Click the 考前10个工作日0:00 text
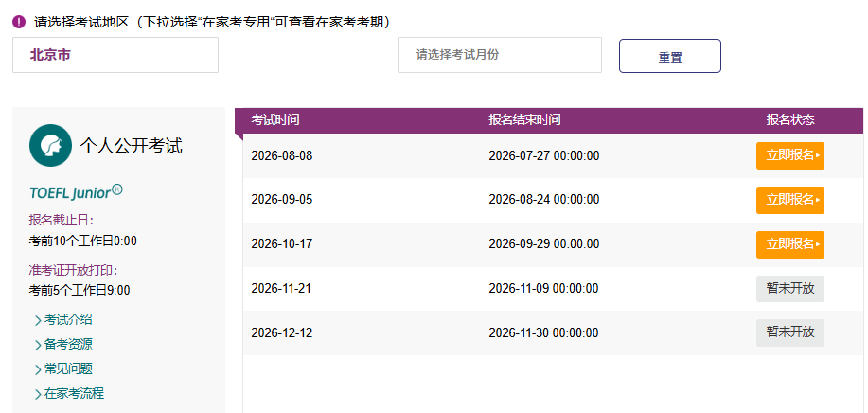 (x=83, y=241)
